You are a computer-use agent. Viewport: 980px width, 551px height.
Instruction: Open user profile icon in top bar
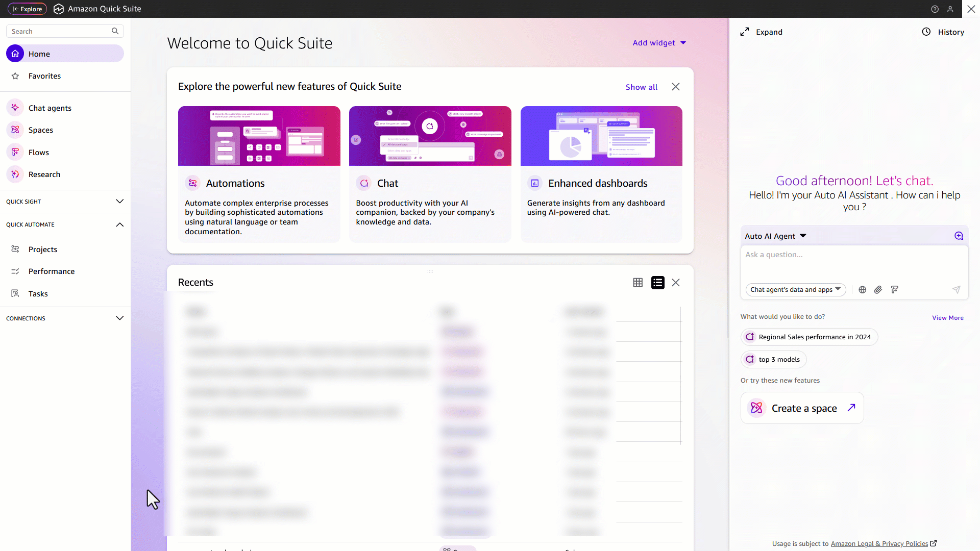click(950, 9)
